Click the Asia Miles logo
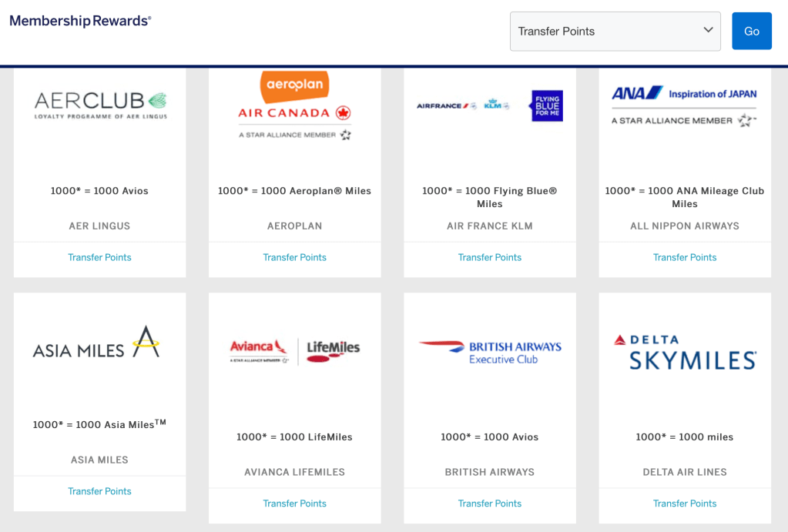788x532 pixels. click(96, 343)
